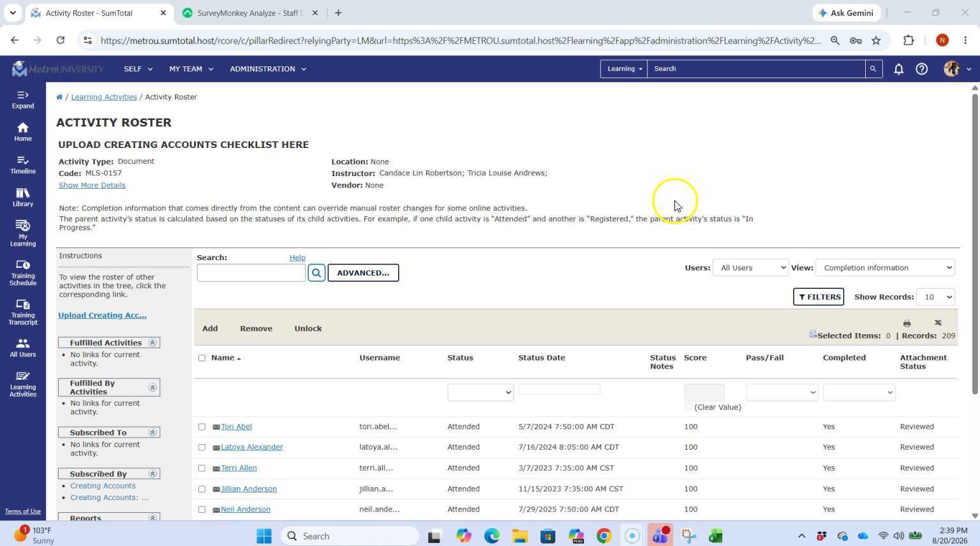Open the Windows Start menu
980x546 pixels.
pos(264,536)
